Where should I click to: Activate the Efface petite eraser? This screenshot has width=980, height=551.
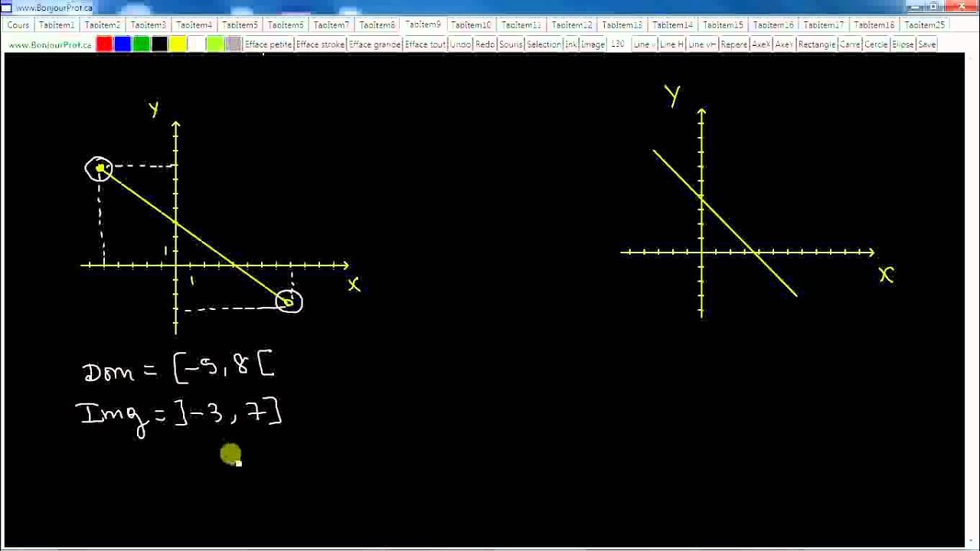[x=269, y=44]
